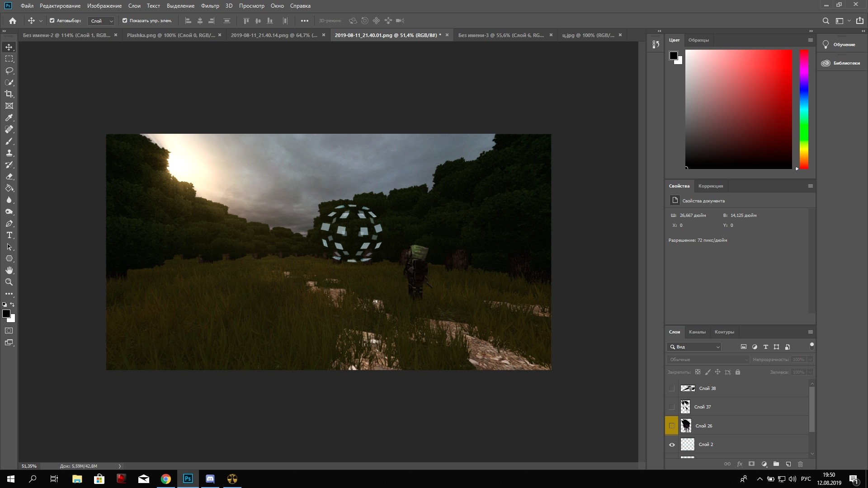Show layer Слой 38 visibility box

pos(672,388)
